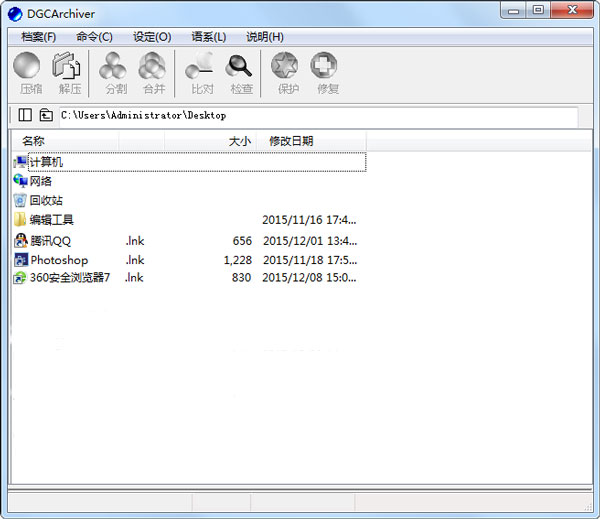Click the size value 830

click(241, 277)
